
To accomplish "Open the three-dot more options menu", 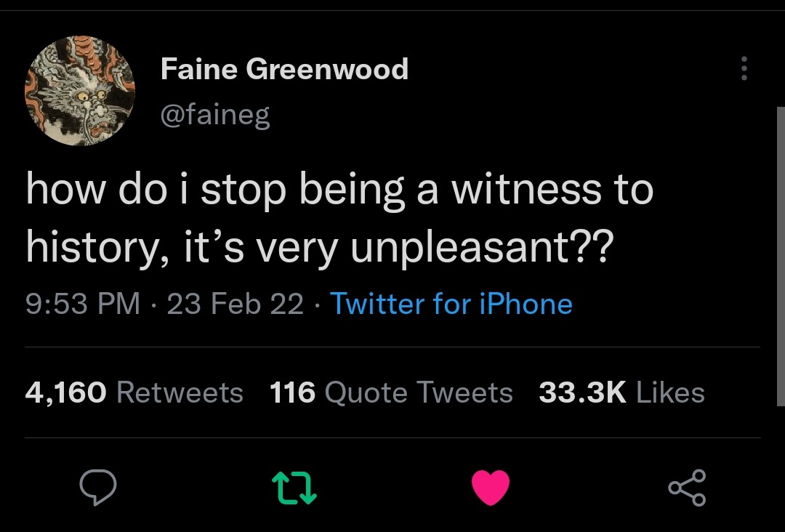I will [743, 69].
